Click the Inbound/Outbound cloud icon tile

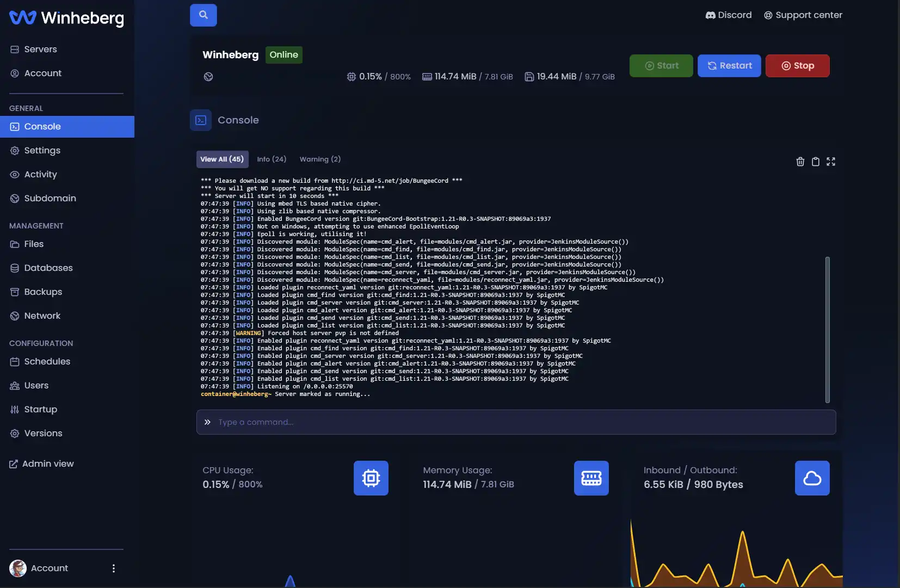[812, 478]
